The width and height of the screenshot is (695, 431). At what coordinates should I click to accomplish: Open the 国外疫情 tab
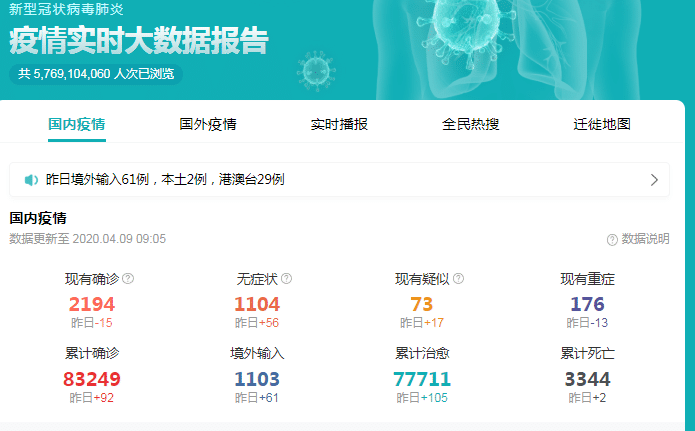(x=208, y=125)
